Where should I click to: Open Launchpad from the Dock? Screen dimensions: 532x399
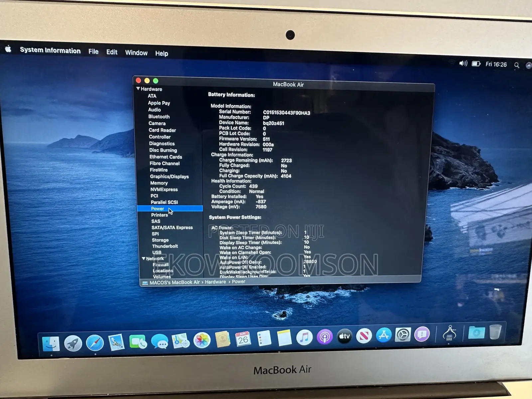point(73,343)
